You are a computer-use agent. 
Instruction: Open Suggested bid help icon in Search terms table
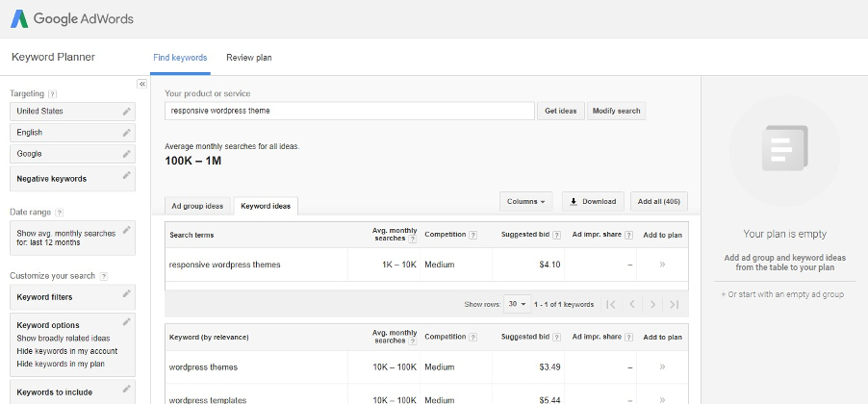click(556, 236)
